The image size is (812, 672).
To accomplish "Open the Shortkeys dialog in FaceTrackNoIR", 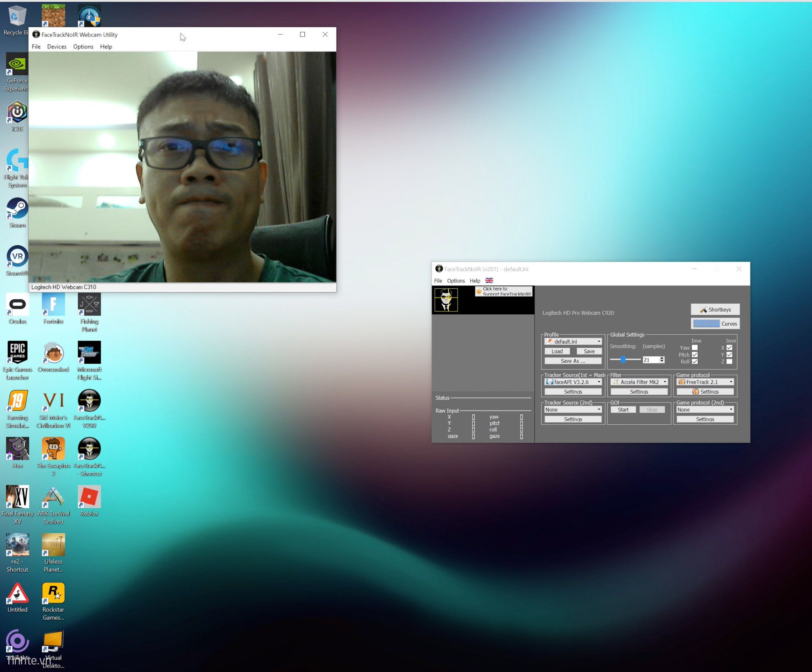I will tap(715, 309).
